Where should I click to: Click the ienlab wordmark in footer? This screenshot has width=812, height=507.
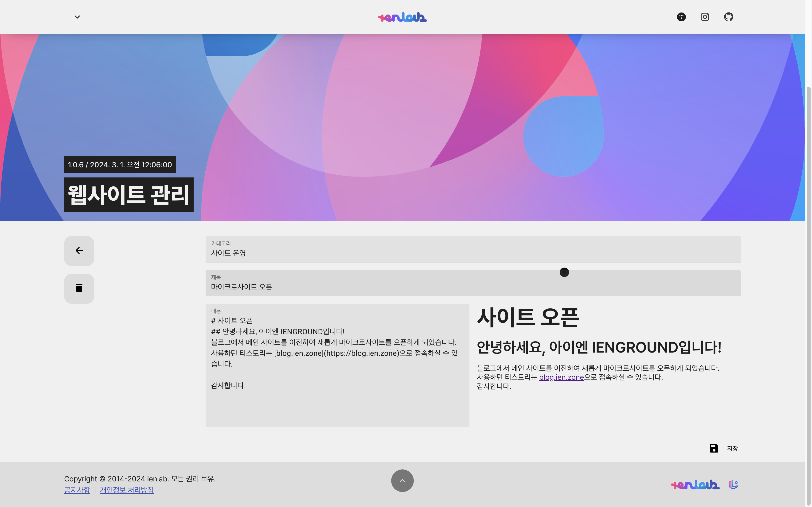pyautogui.click(x=695, y=484)
